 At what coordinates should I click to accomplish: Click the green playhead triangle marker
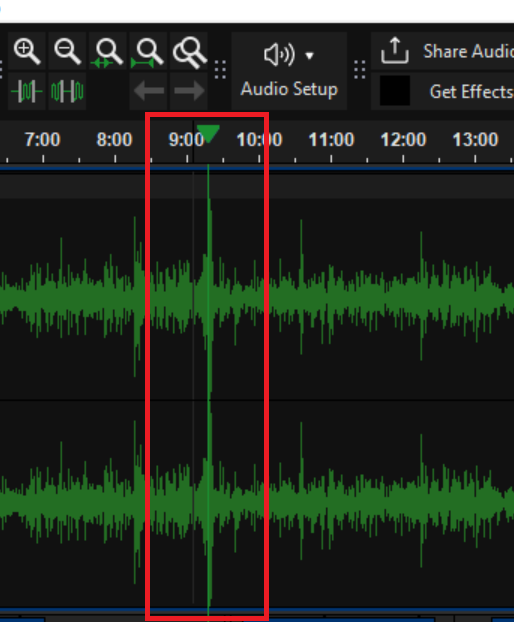tap(208, 133)
